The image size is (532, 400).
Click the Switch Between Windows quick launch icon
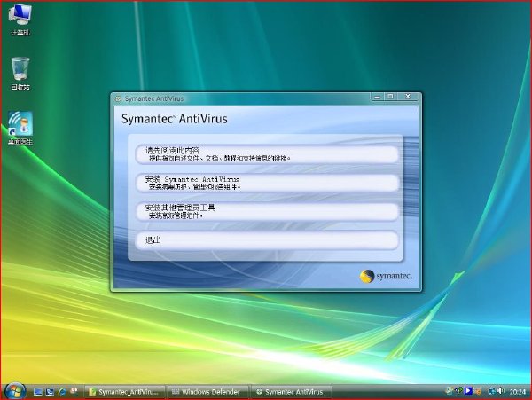point(50,392)
